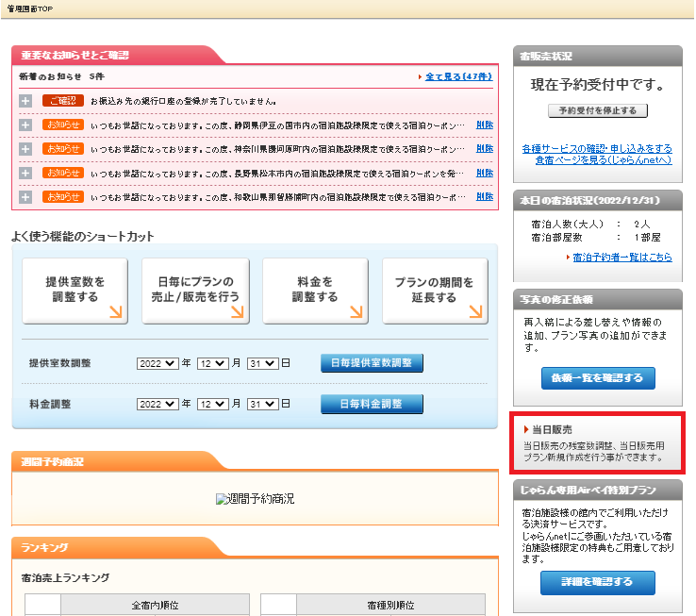This screenshot has width=696, height=616.
Task: Open 全て見る(47件) notices link
Action: coord(456,76)
